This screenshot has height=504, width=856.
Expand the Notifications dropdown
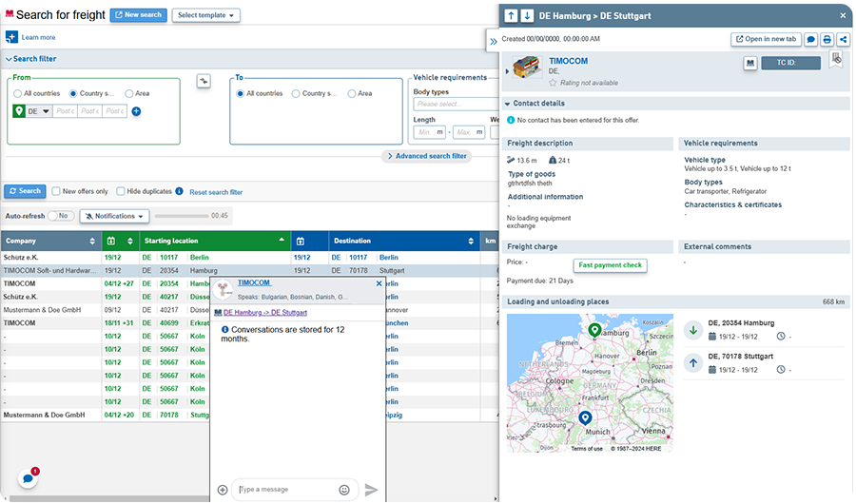(x=114, y=216)
